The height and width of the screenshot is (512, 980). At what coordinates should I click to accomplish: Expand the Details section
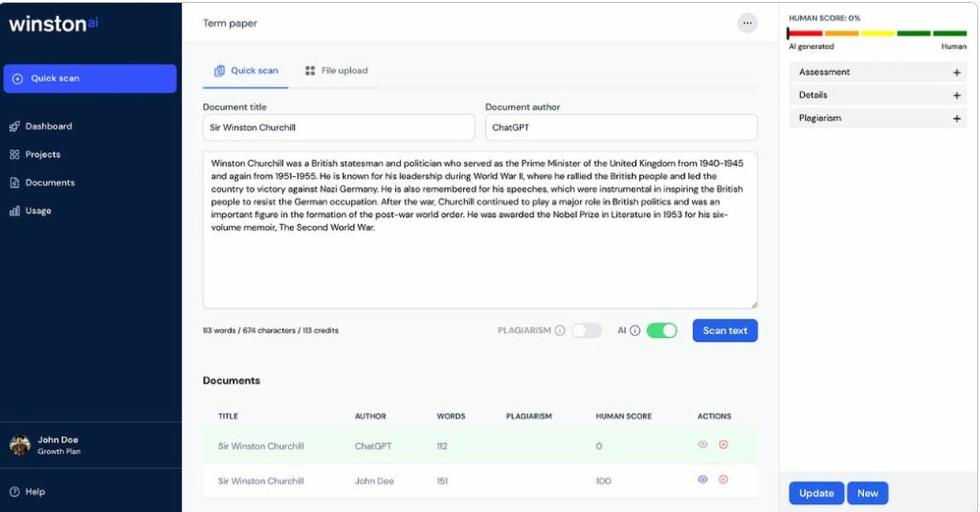[x=878, y=95]
